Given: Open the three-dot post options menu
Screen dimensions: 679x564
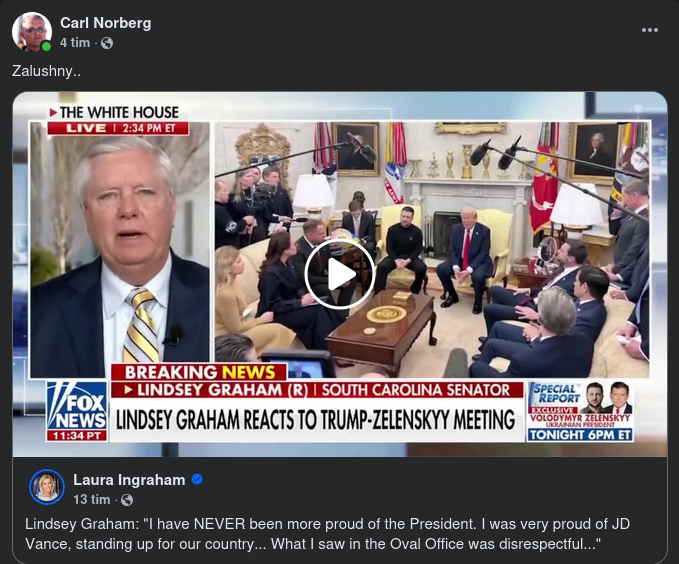Looking at the screenshot, I should (650, 30).
